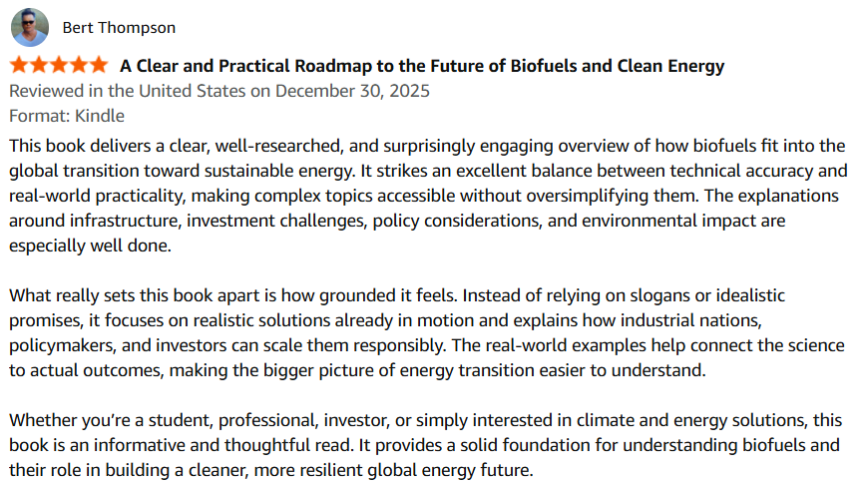Screen dimensions: 868x485
Task: Click the fourth star in the rating
Action: coord(79,66)
